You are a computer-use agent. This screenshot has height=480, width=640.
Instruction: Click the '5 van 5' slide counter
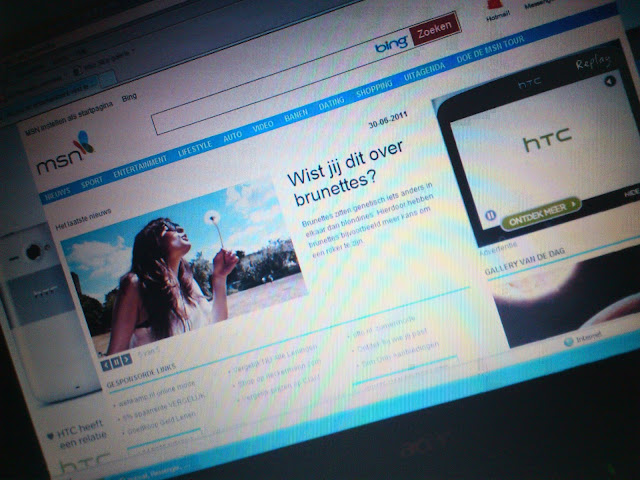click(149, 351)
